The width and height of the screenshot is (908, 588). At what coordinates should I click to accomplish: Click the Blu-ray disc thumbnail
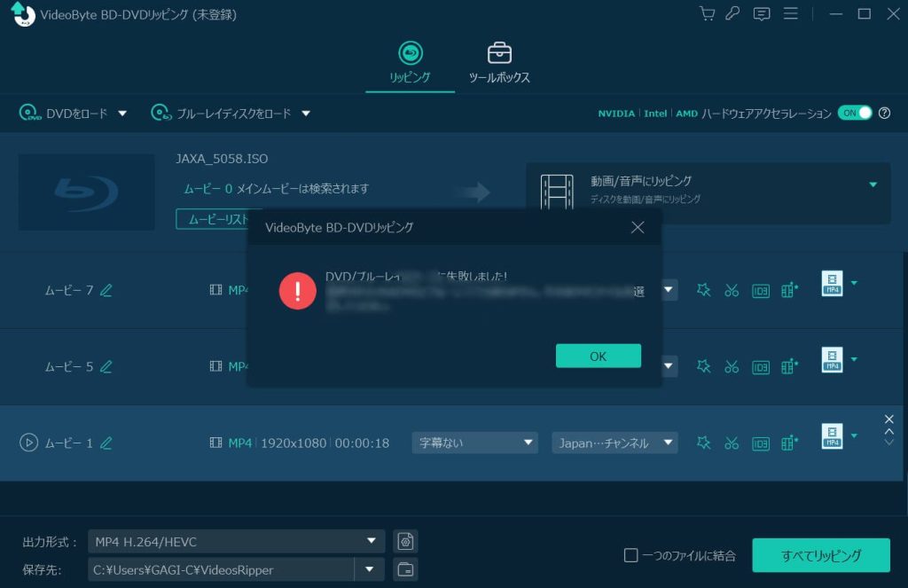click(x=86, y=192)
